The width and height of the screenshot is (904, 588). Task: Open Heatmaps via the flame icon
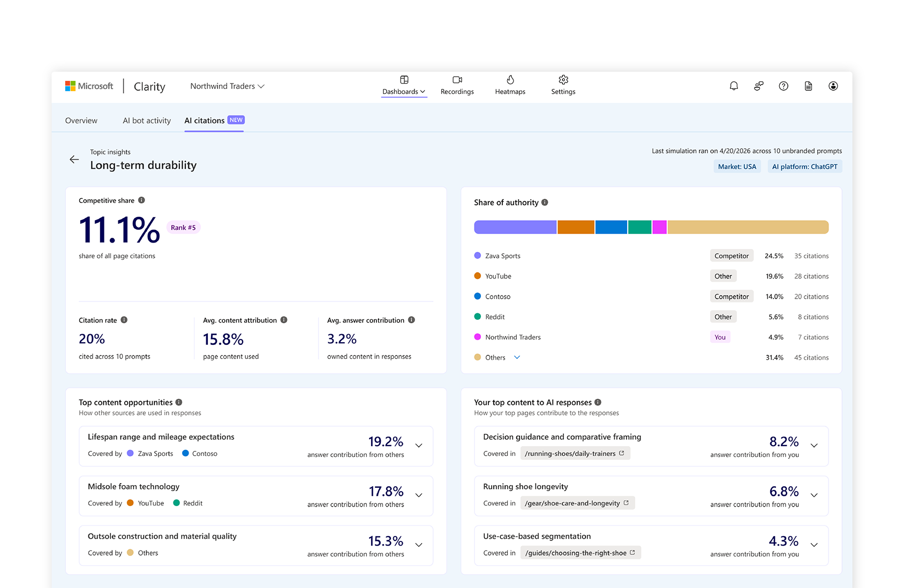pyautogui.click(x=510, y=80)
